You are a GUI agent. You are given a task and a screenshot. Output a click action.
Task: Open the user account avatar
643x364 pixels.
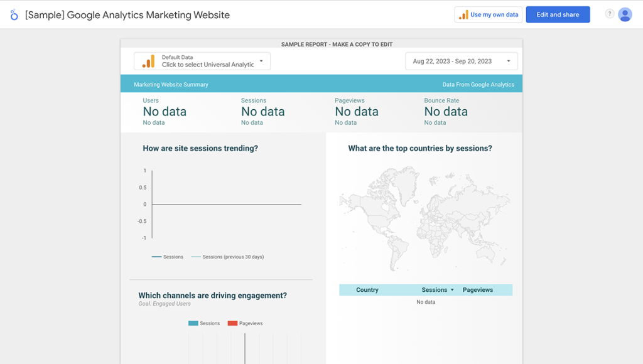point(625,14)
